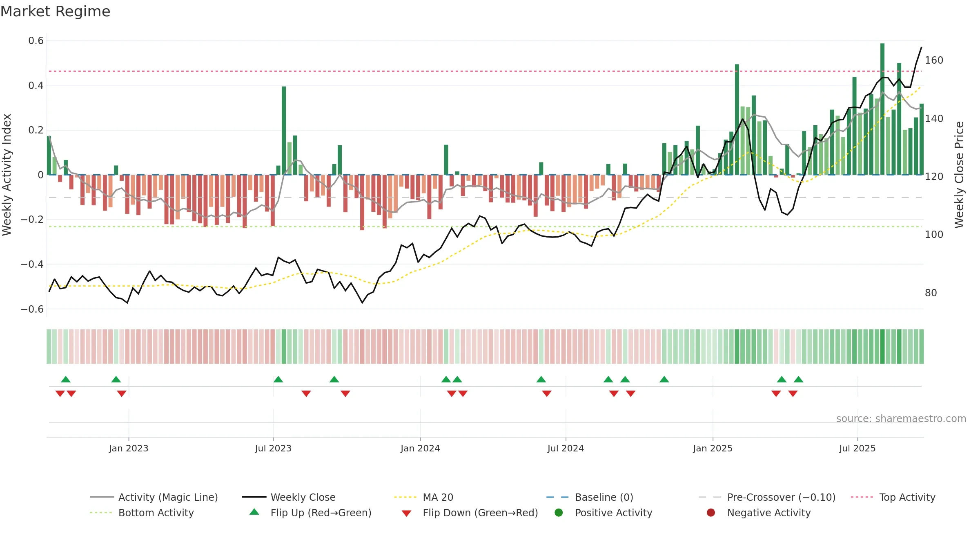Click the red Negative Activity circle in legend

tap(711, 513)
